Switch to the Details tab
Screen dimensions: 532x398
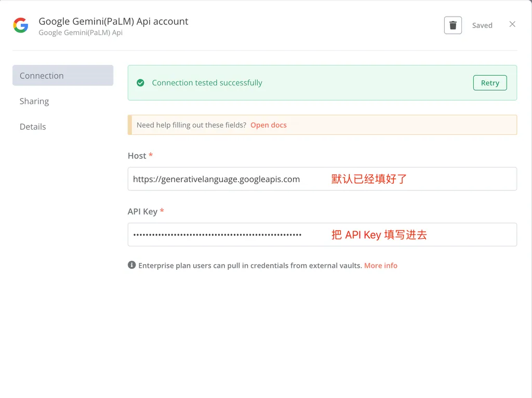33,127
